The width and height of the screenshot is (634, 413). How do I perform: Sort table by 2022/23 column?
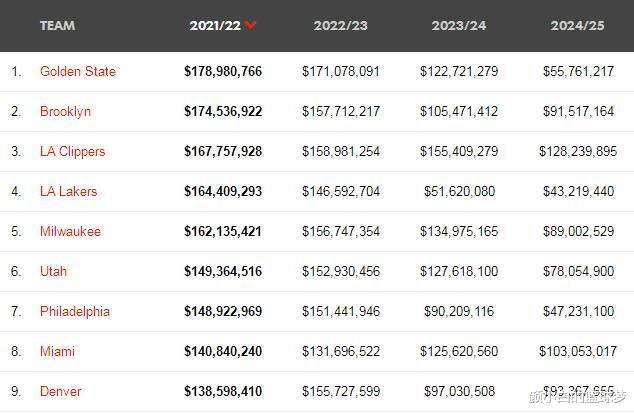(x=340, y=25)
